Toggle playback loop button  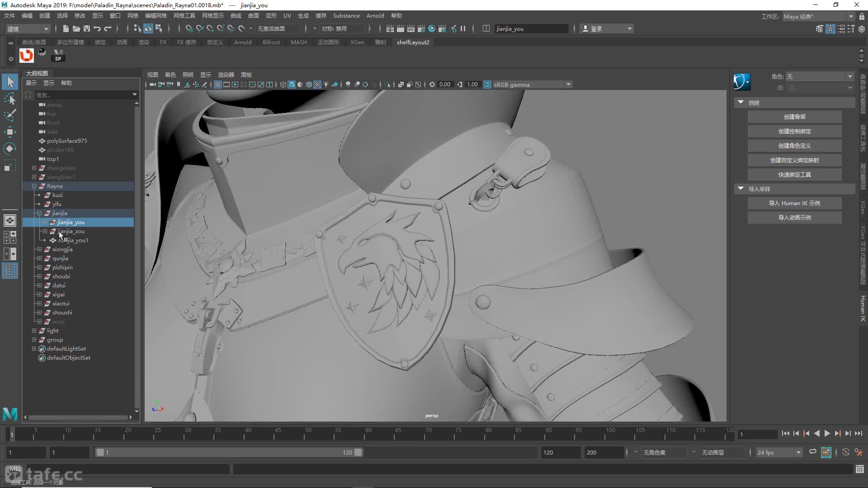813,452
